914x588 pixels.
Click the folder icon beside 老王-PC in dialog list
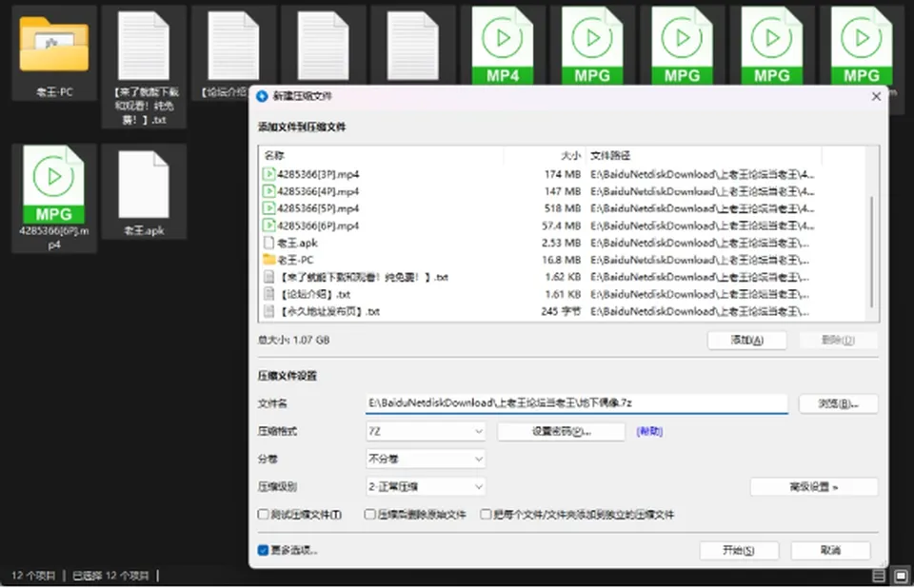point(268,260)
